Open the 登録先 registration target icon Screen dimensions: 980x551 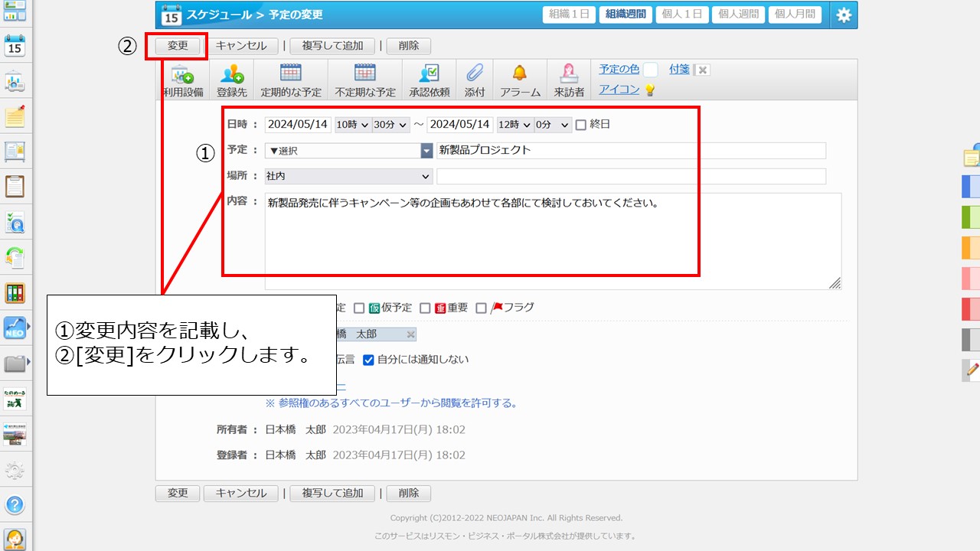(231, 74)
